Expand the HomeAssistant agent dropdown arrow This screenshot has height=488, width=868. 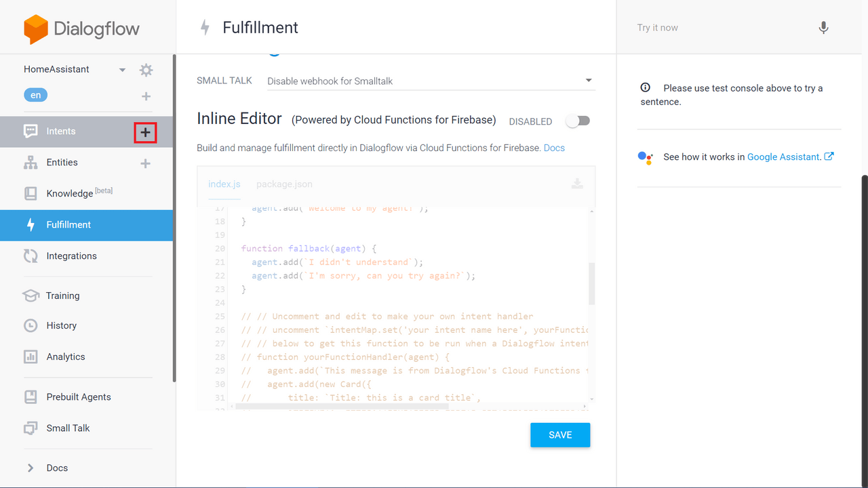point(122,70)
